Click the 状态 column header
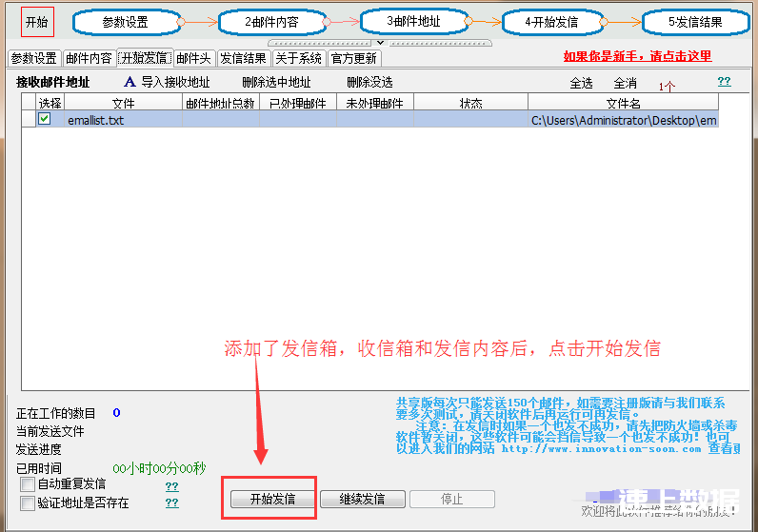Image resolution: width=758 pixels, height=532 pixels. [x=470, y=103]
